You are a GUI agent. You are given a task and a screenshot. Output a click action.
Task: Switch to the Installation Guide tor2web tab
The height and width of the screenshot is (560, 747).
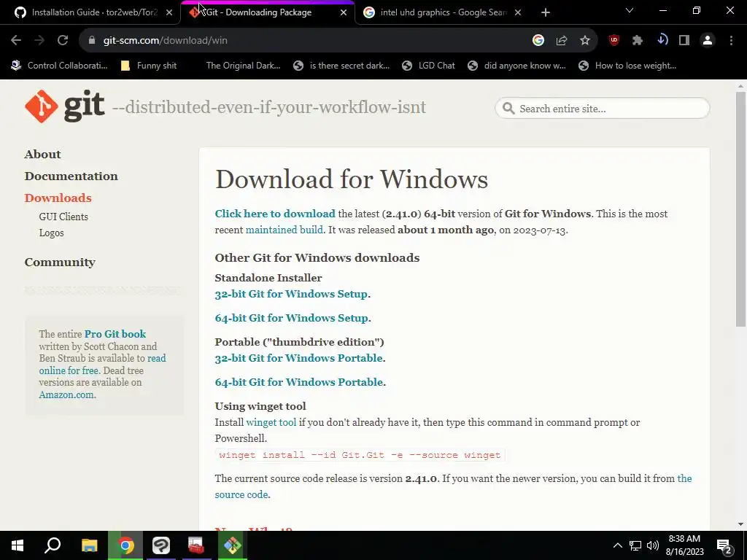click(x=89, y=12)
